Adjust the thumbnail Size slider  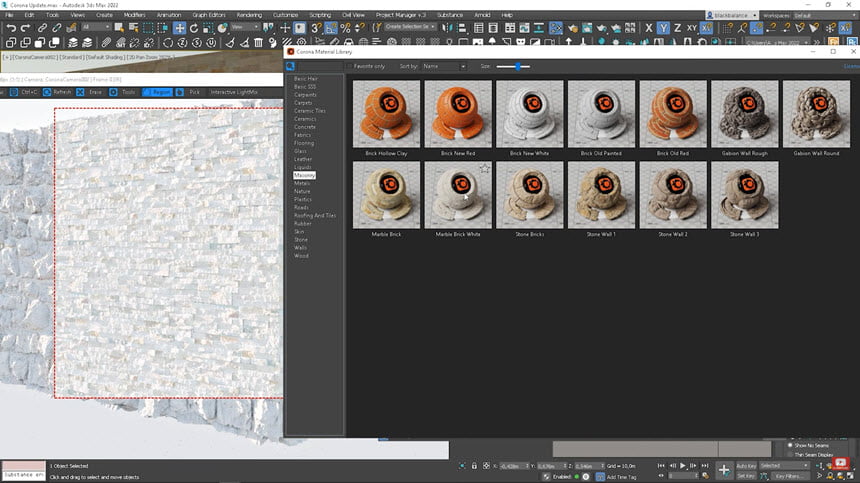coord(513,66)
